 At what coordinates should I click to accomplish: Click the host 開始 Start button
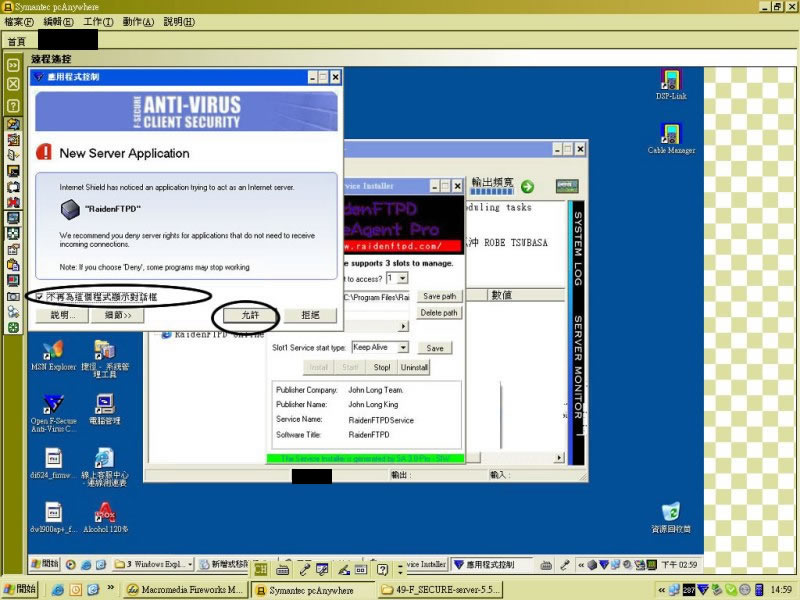[x=20, y=590]
